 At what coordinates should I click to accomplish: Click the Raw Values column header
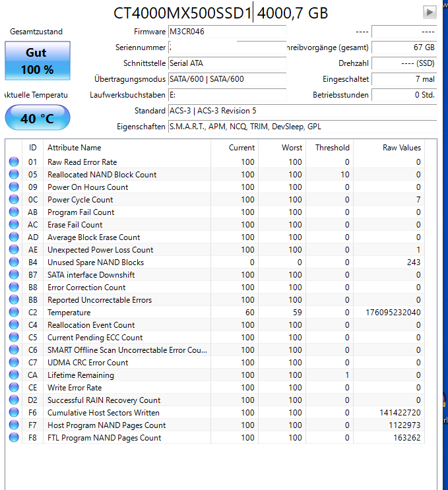click(389, 148)
